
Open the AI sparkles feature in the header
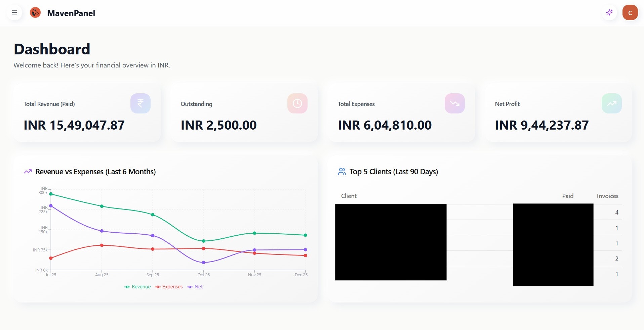point(609,12)
